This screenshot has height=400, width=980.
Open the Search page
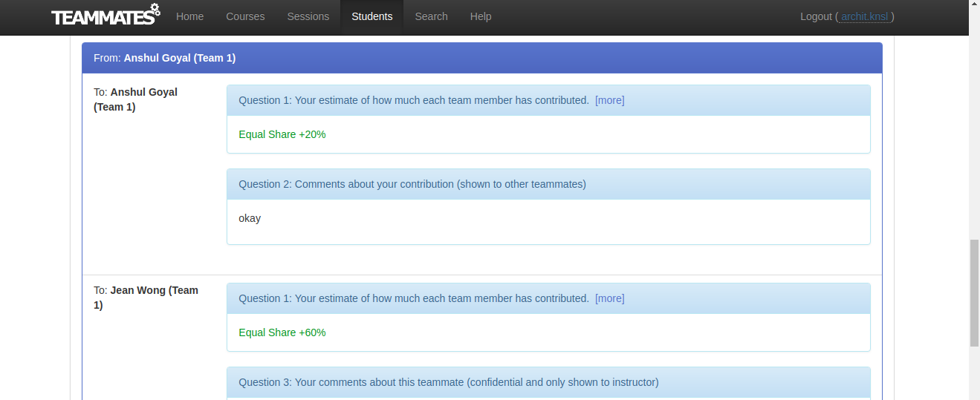[432, 16]
